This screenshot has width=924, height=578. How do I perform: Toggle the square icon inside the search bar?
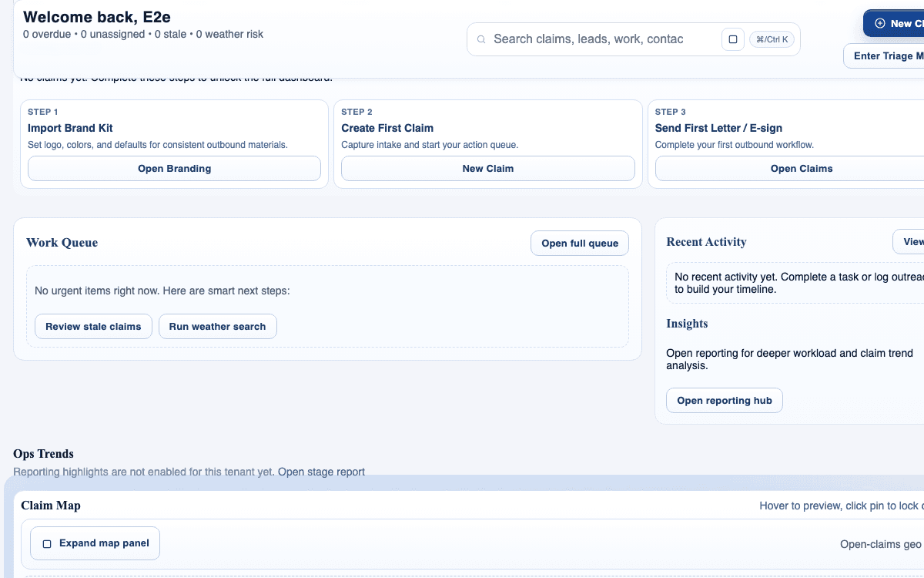pos(732,39)
